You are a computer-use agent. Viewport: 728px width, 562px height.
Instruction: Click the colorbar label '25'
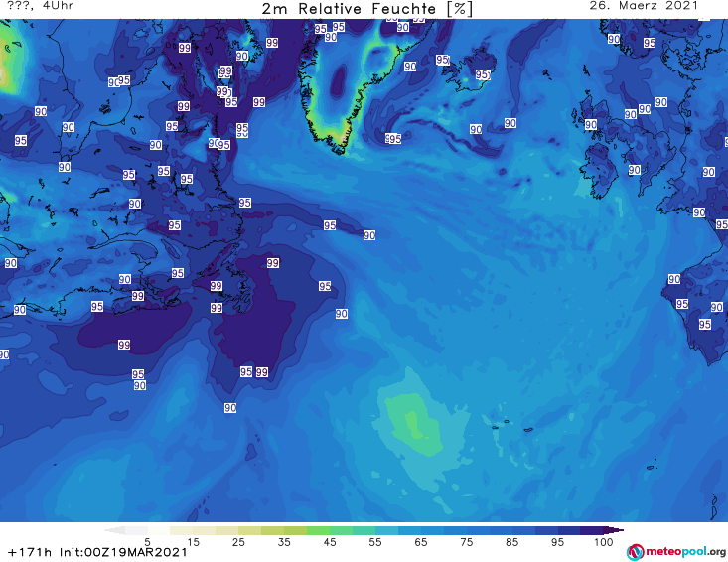(x=238, y=542)
